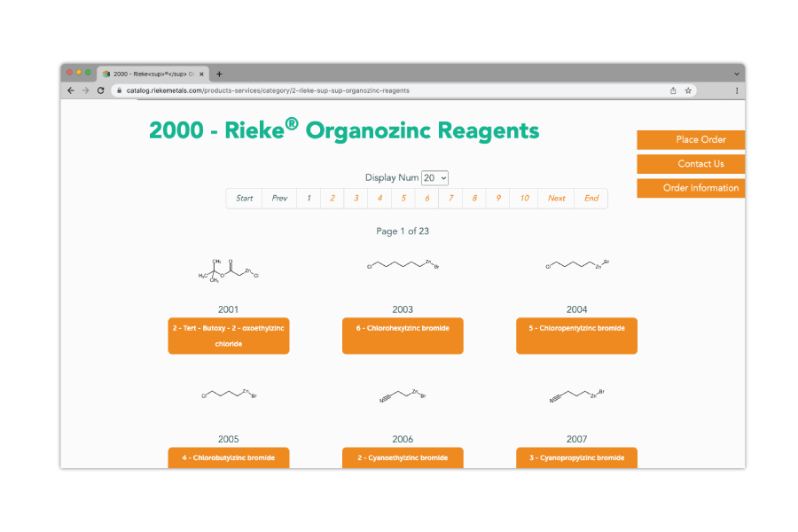
Task: Click the share icon in address bar
Action: (673, 90)
